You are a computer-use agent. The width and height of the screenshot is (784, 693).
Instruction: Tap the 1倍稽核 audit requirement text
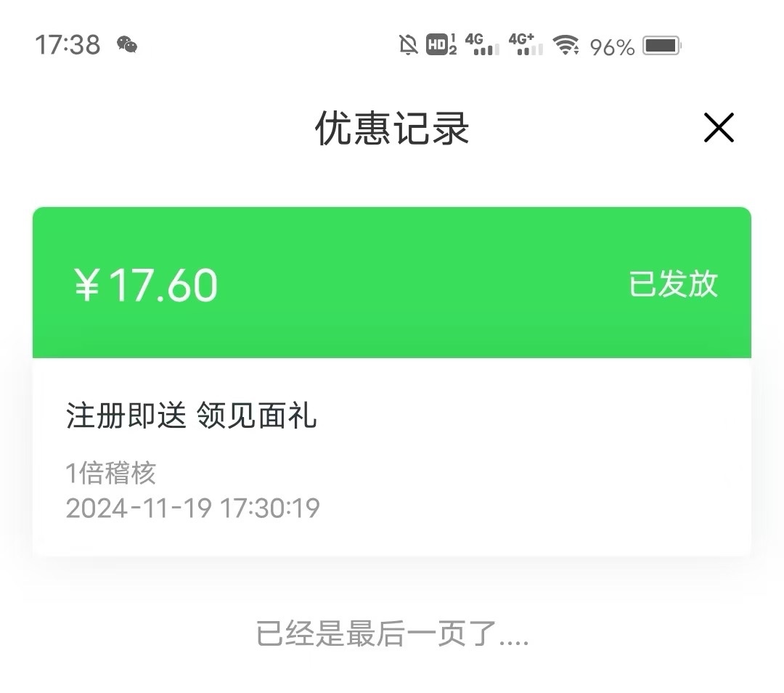coord(111,474)
